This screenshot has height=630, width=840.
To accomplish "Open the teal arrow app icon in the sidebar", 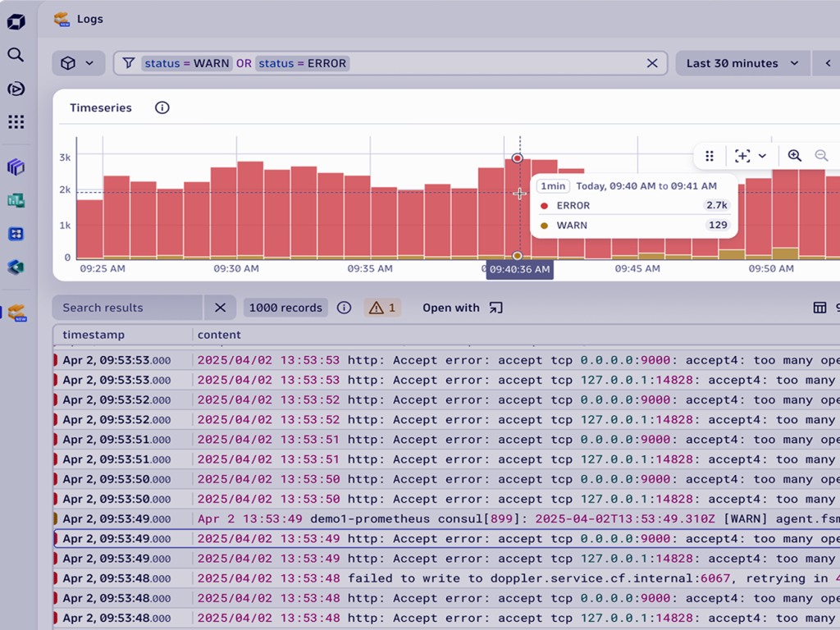I will tap(16, 267).
